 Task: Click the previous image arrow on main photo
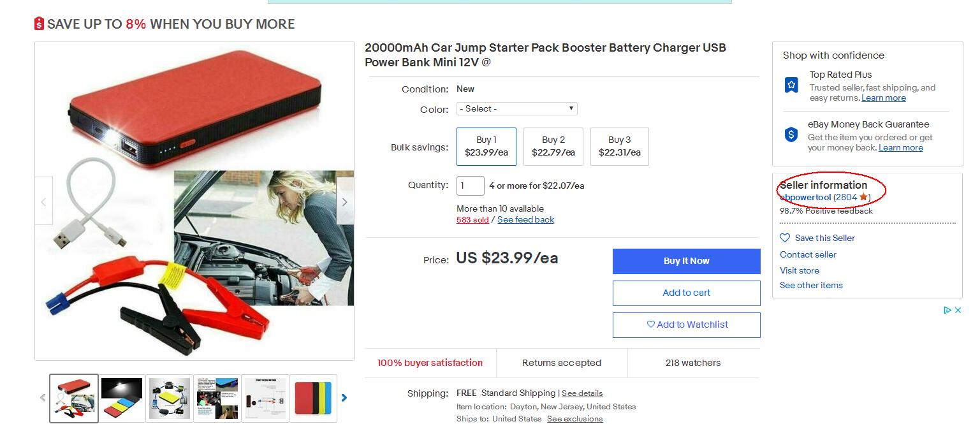(43, 202)
